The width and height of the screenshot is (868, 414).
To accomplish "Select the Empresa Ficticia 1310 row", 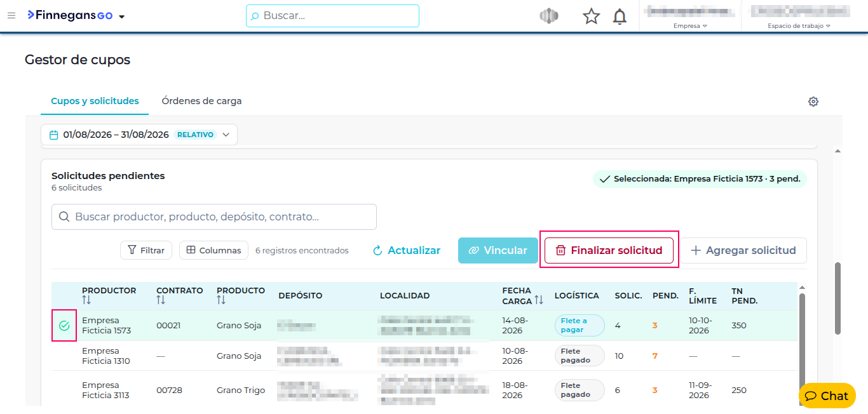I will [424, 356].
